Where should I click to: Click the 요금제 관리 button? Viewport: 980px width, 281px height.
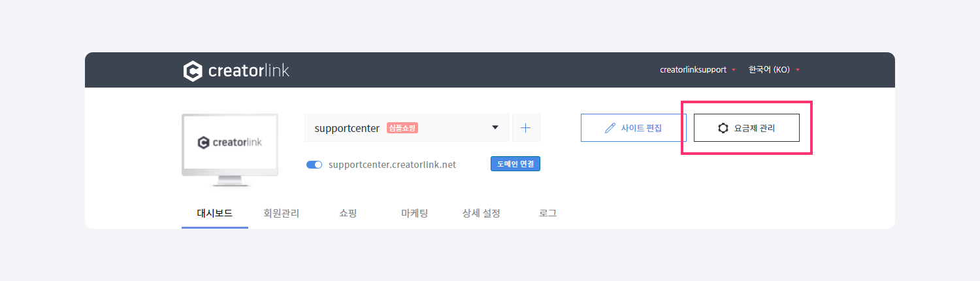click(747, 128)
